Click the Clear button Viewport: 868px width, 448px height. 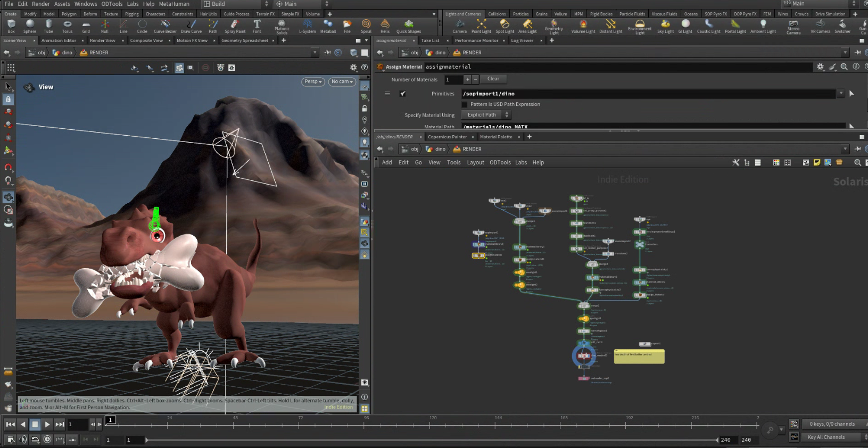coord(493,79)
